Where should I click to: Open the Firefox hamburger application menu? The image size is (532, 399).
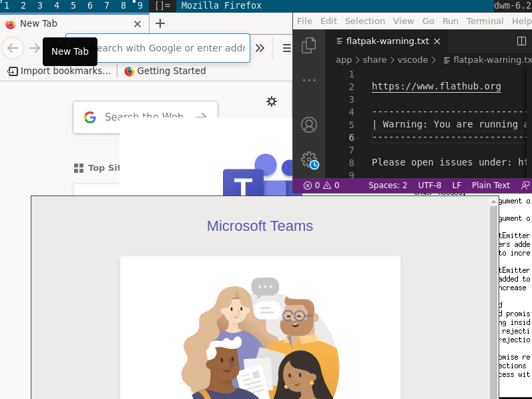point(287,48)
